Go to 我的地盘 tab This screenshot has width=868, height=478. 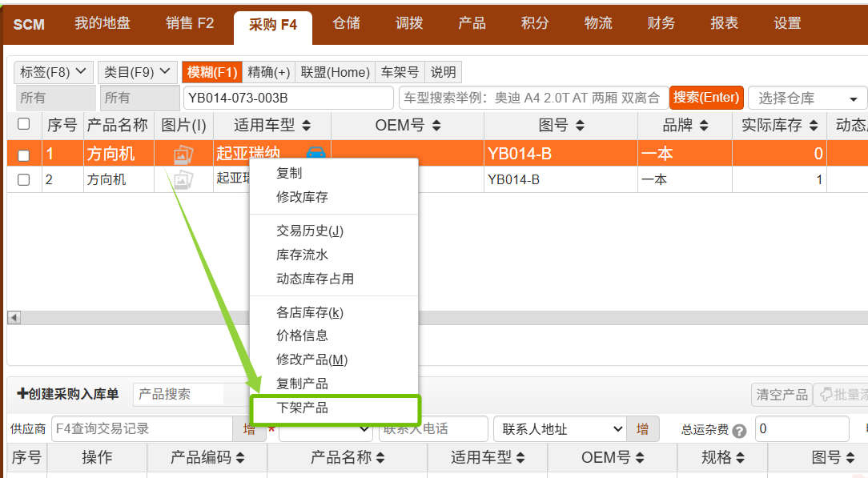pyautogui.click(x=102, y=23)
